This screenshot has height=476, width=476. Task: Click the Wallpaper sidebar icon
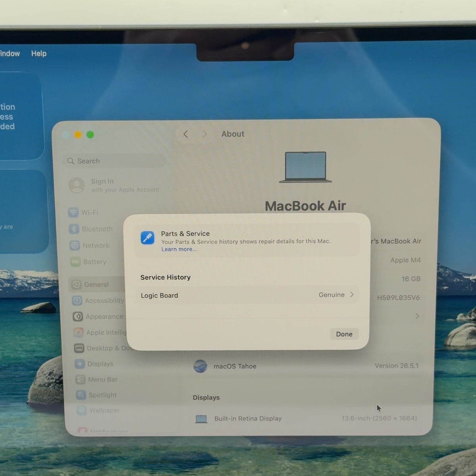pyautogui.click(x=82, y=410)
